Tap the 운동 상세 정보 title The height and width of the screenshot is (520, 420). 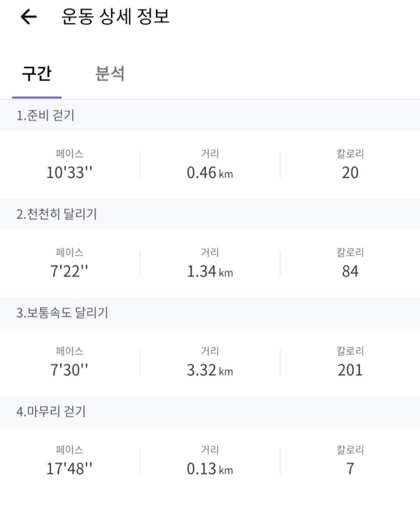point(115,17)
